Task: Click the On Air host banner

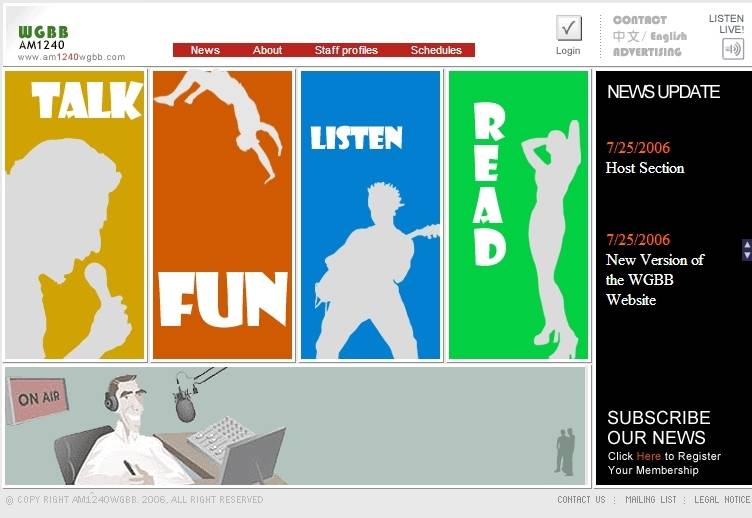Action: [x=295, y=425]
